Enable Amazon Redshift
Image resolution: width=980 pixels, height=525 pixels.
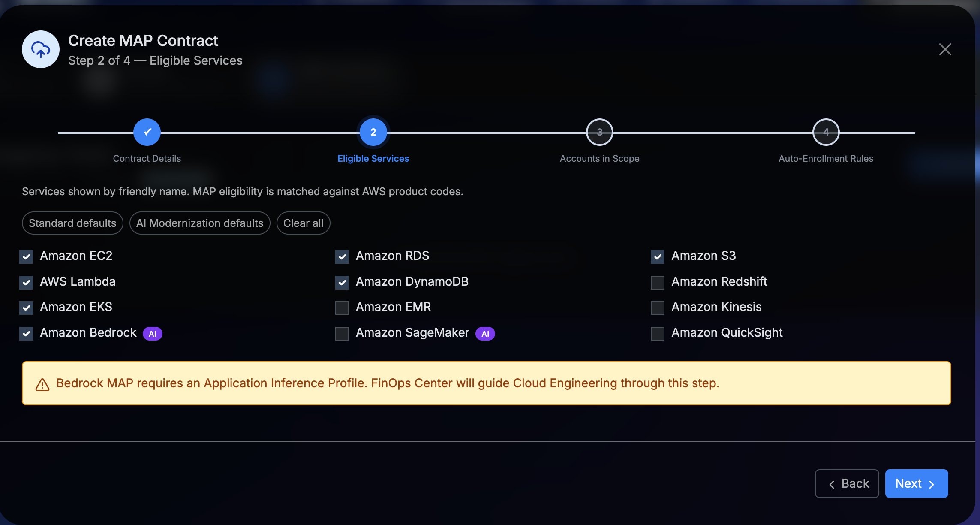pos(657,282)
